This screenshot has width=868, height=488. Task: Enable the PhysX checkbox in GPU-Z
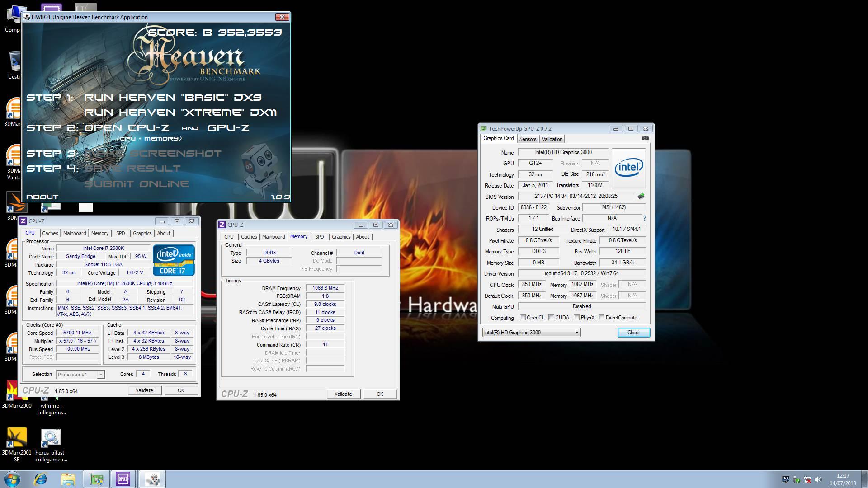[x=577, y=318]
